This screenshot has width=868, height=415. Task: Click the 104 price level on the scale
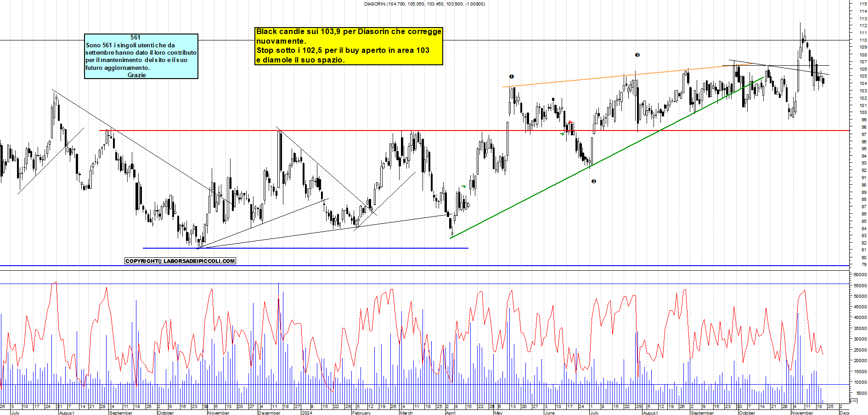(x=863, y=84)
